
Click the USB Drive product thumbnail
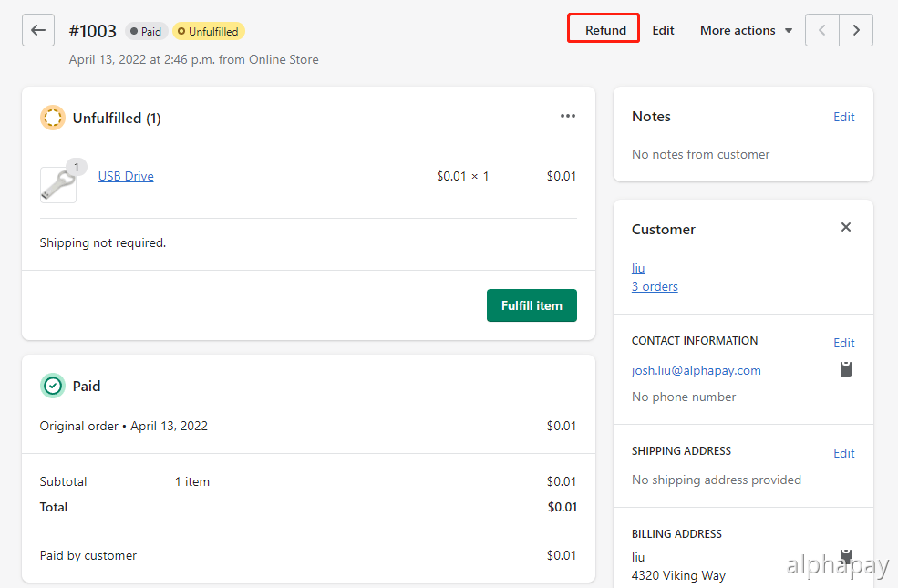coord(57,183)
